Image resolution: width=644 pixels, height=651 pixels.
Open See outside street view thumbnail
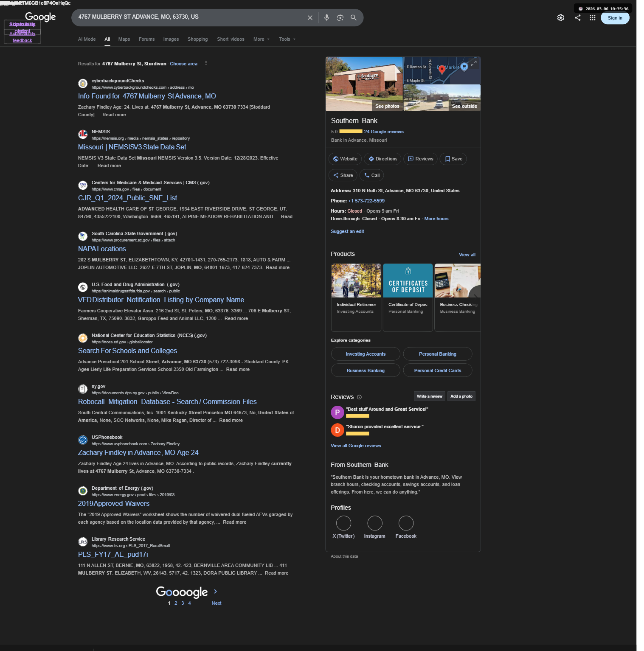(x=442, y=98)
